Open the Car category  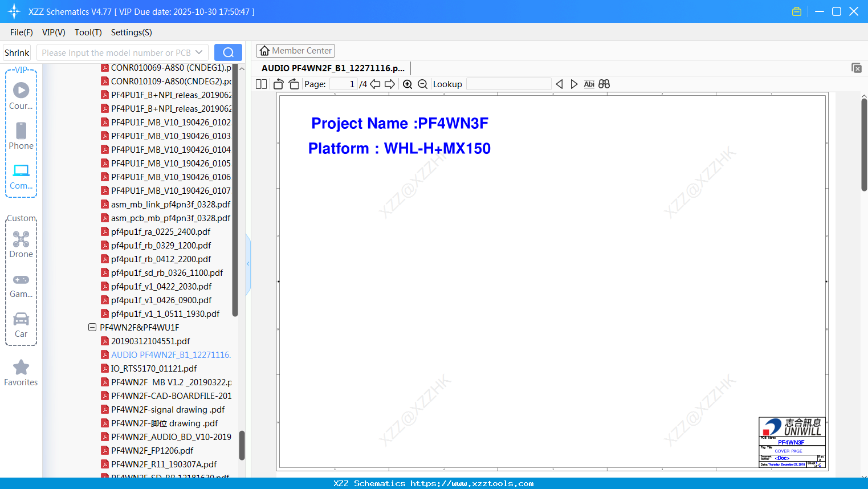click(21, 325)
